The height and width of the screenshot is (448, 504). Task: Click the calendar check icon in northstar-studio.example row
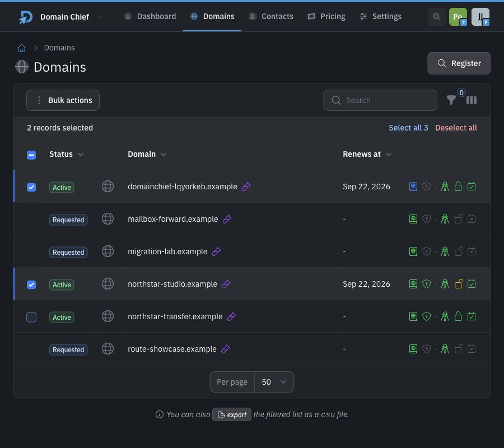click(471, 284)
